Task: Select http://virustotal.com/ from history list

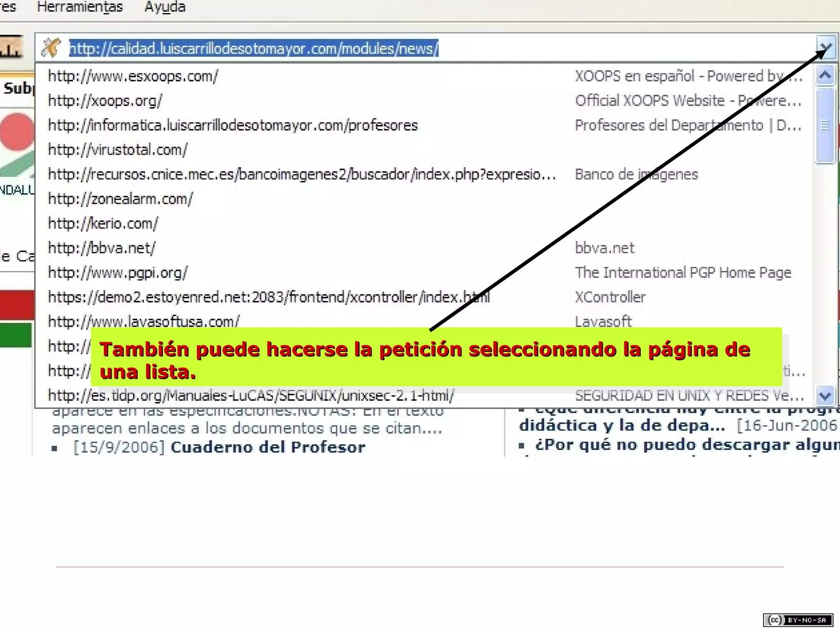Action: click(x=118, y=150)
